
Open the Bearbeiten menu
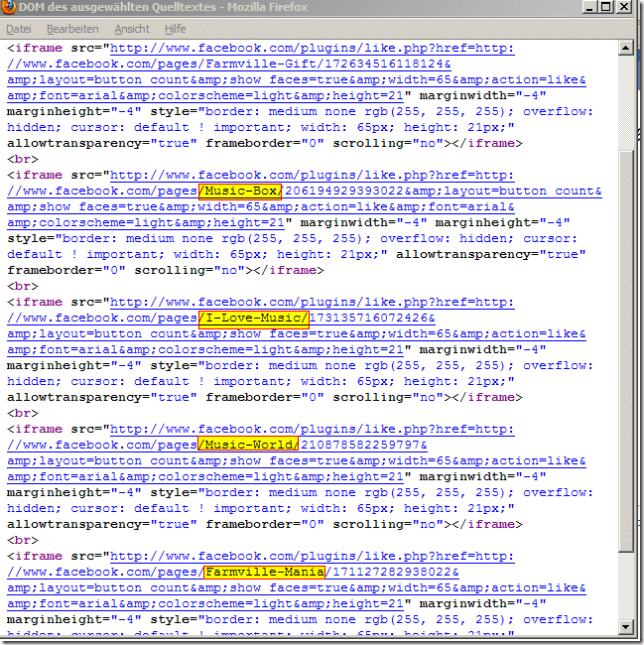click(72, 29)
